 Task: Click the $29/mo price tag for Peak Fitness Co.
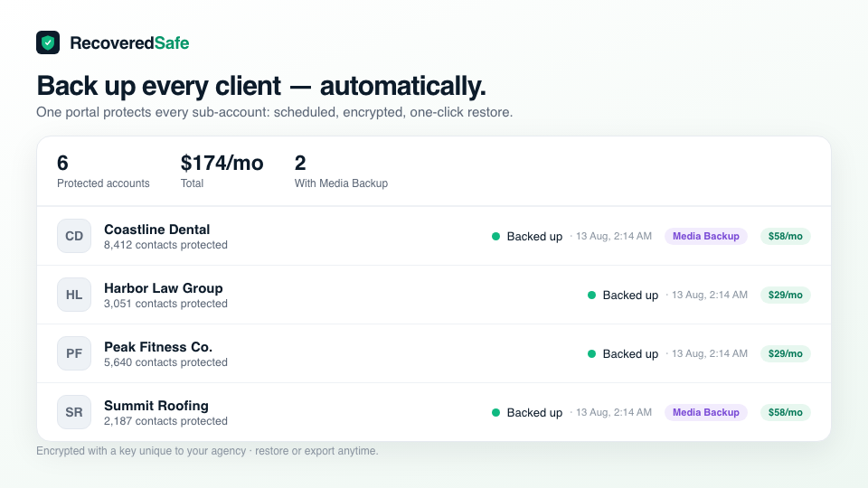(786, 353)
